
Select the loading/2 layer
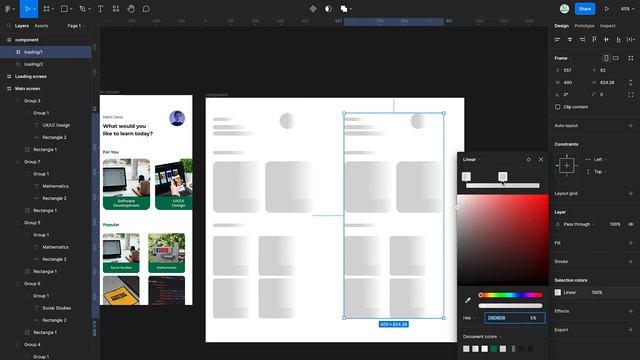(x=33, y=64)
